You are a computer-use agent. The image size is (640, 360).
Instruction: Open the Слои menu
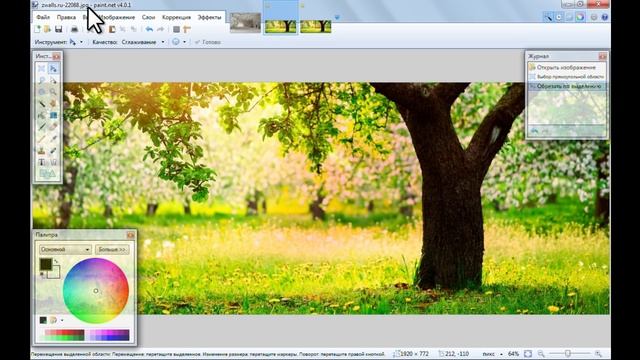[x=149, y=17]
